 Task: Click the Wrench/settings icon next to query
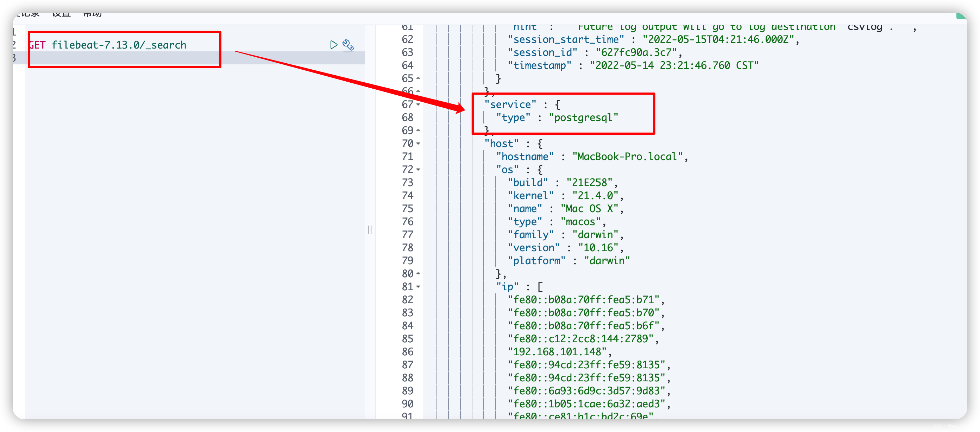[348, 44]
